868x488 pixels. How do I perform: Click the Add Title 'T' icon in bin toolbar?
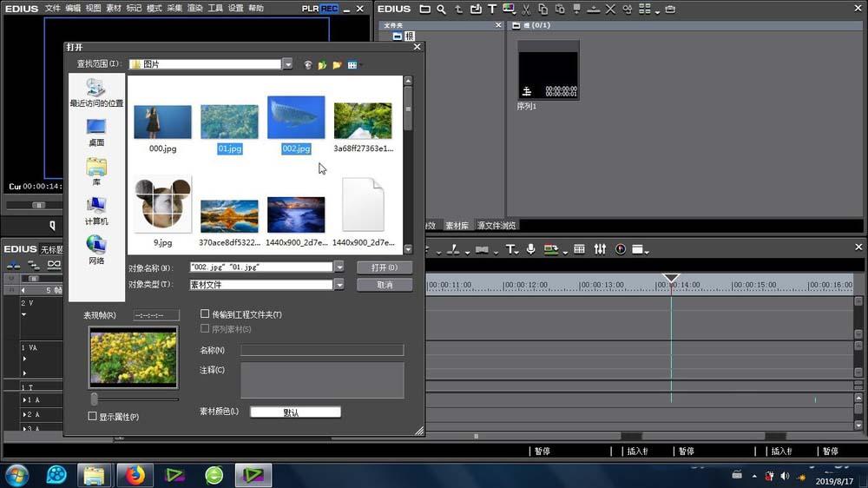493,9
